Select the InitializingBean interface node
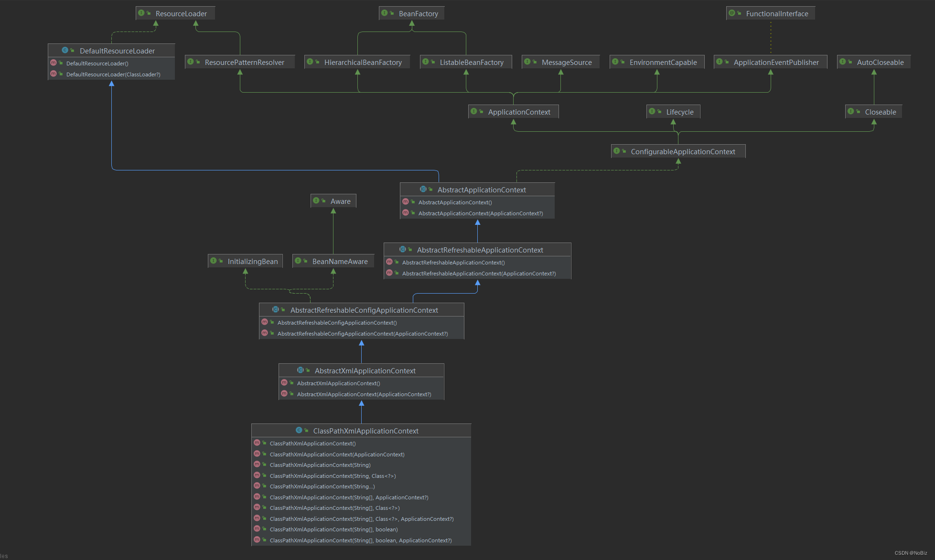This screenshot has height=560, width=935. click(x=252, y=262)
